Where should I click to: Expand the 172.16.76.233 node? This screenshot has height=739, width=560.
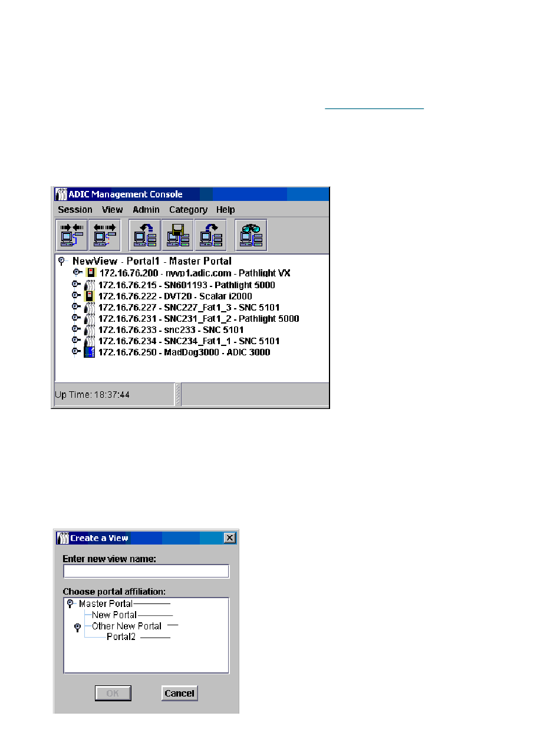pyautogui.click(x=75, y=329)
